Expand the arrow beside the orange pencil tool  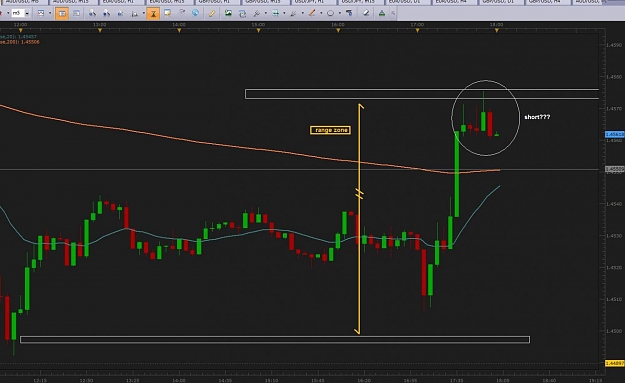tap(321, 13)
